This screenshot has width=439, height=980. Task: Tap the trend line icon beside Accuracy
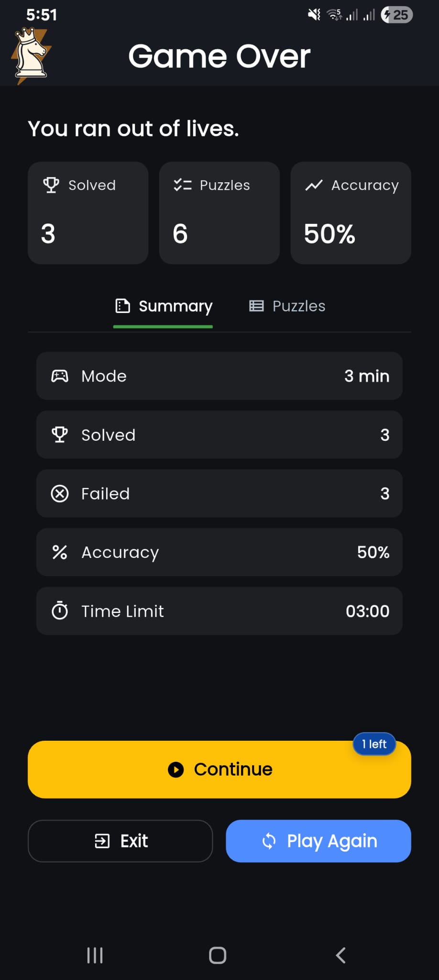point(314,185)
